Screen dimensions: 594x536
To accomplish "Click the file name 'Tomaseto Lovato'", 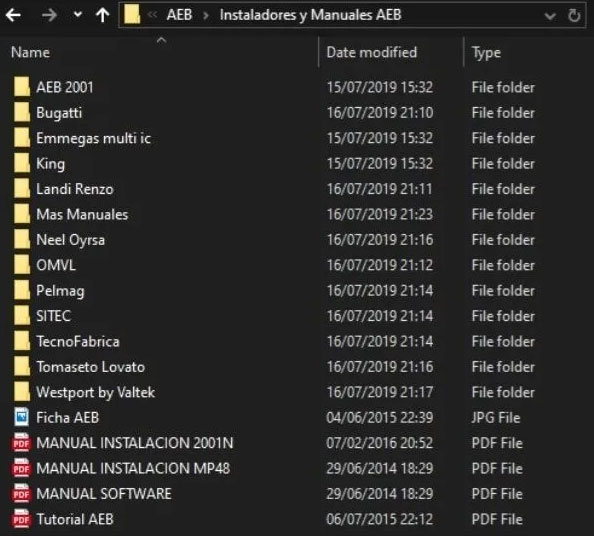I will coord(91,367).
